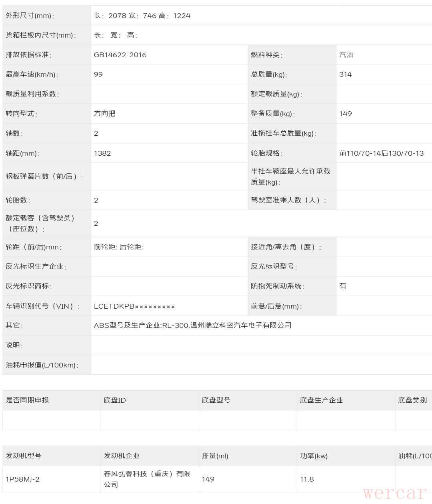432x504 pixels.
Task: Click the 反光标识型号 label
Action: (274, 267)
